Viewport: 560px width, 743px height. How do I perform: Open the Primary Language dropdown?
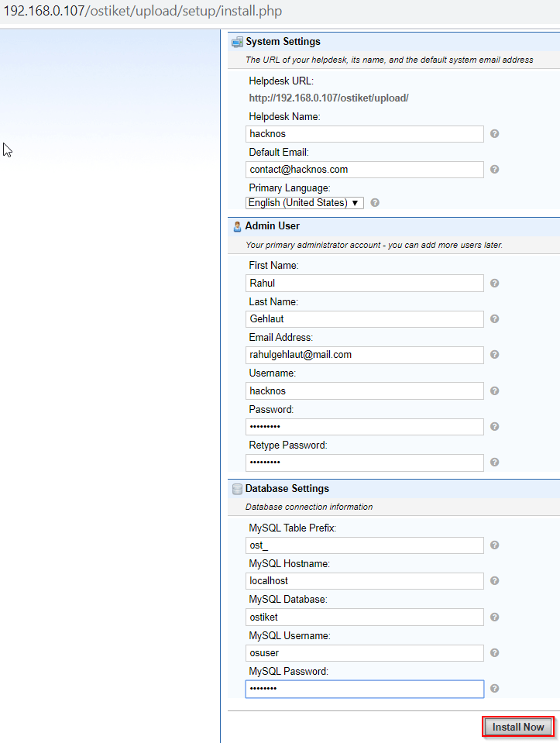pos(304,203)
